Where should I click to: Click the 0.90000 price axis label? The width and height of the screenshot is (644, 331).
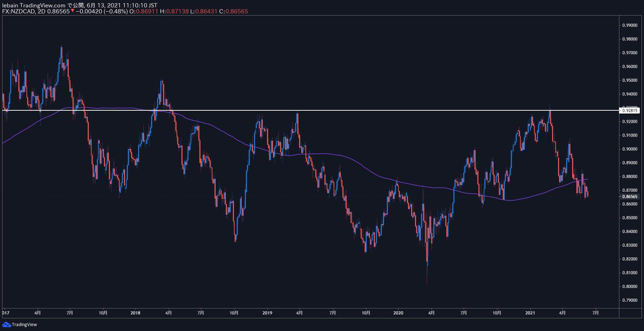pyautogui.click(x=630, y=149)
